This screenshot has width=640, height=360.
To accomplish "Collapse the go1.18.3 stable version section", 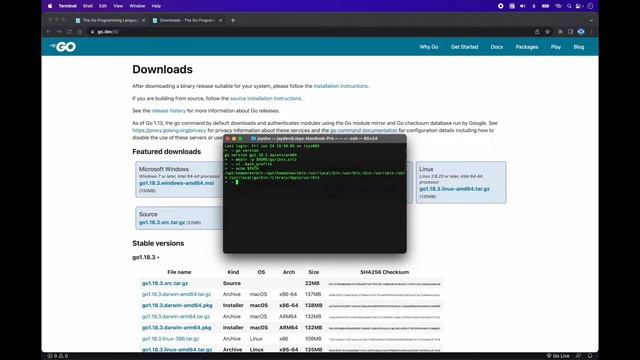I will 146,257.
